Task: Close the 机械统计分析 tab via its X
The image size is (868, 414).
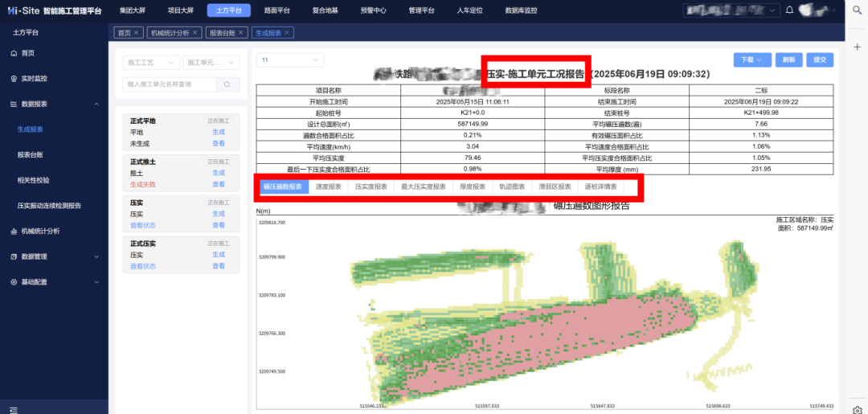Action: (x=195, y=33)
